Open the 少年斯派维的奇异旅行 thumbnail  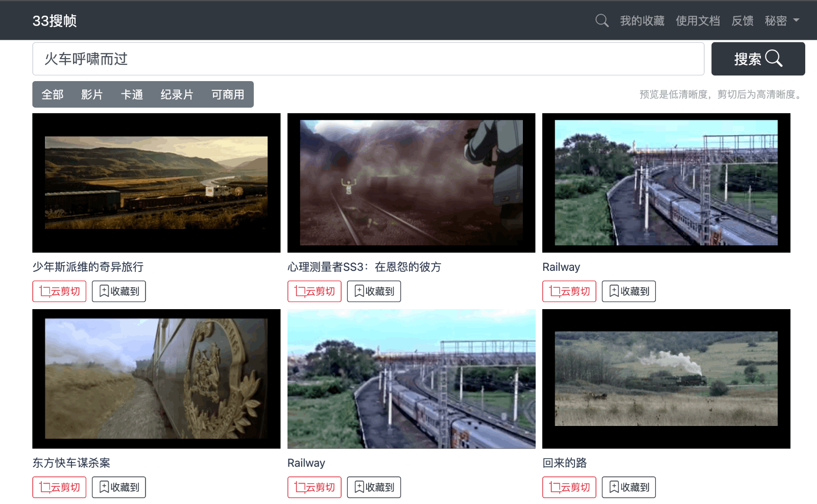coord(156,183)
